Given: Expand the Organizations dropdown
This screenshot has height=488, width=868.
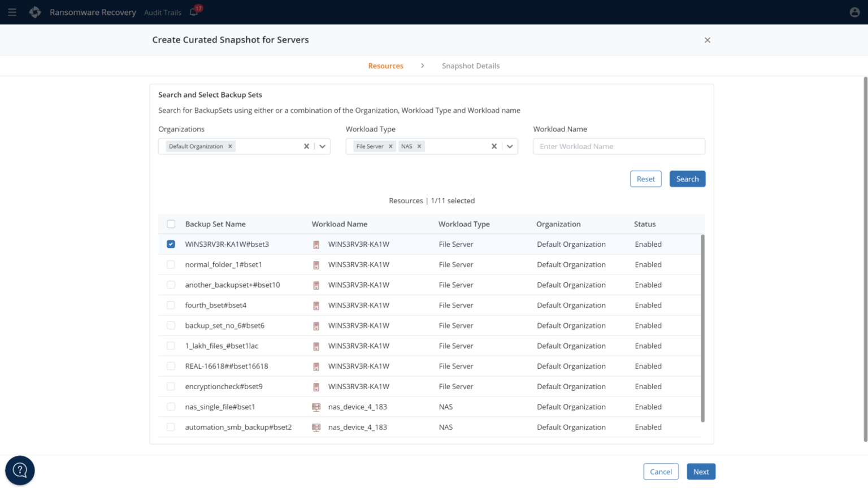Looking at the screenshot, I should tap(322, 146).
